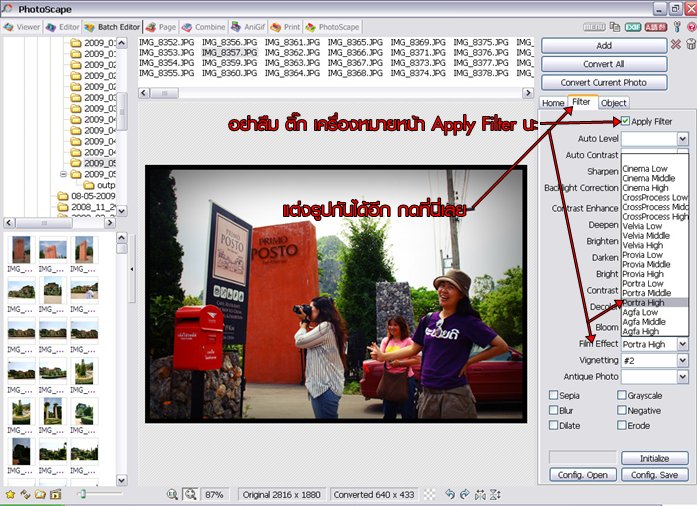Viewport: 697px width, 506px height.
Task: Click the green EXIF icon
Action: click(633, 27)
